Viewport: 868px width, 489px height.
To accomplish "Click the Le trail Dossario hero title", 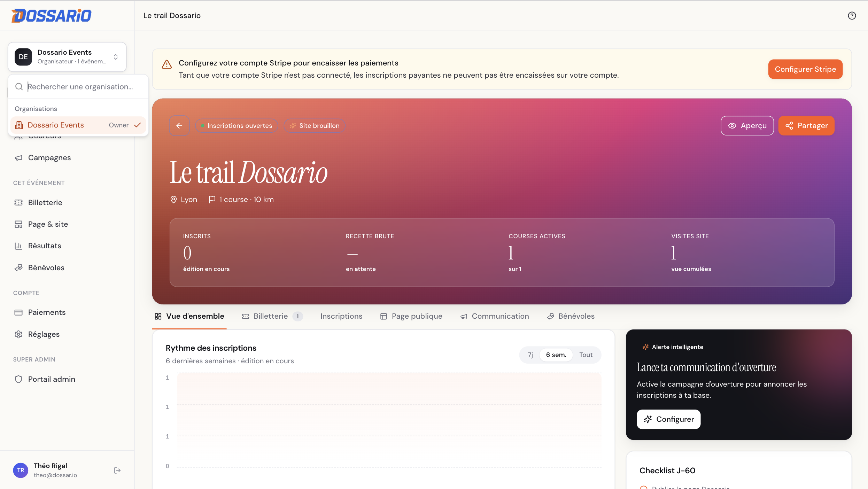I will (248, 172).
